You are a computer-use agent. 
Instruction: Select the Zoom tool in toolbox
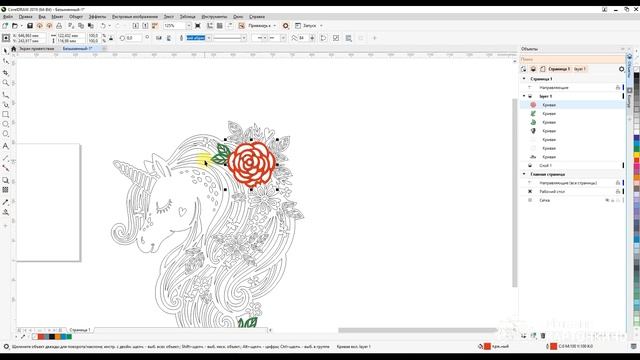coord(5,83)
